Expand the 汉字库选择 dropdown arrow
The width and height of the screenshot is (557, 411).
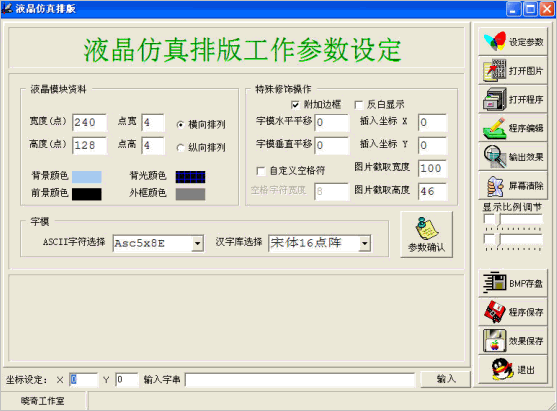coord(364,243)
